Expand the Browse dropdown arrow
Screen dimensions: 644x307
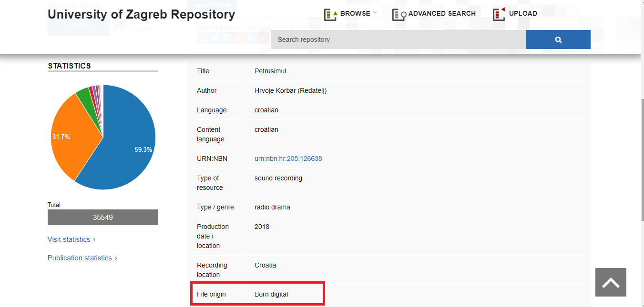coord(375,13)
